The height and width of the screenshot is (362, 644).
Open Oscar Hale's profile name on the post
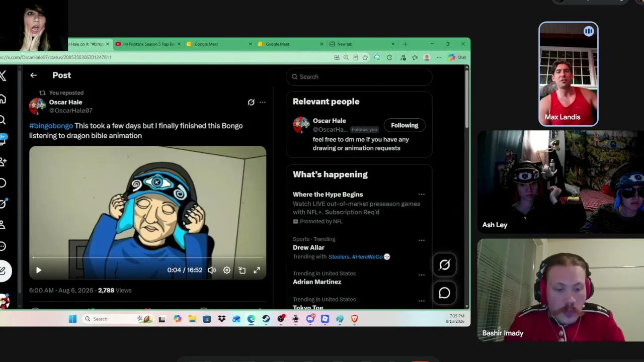(65, 102)
